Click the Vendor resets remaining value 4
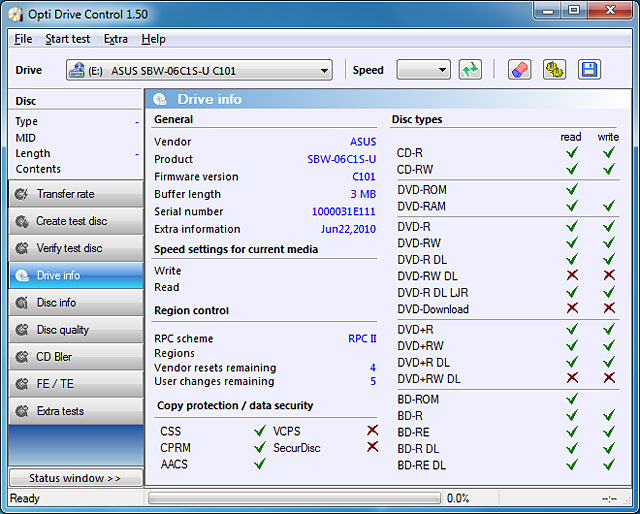Screen dimensions: 640x514 373,367
